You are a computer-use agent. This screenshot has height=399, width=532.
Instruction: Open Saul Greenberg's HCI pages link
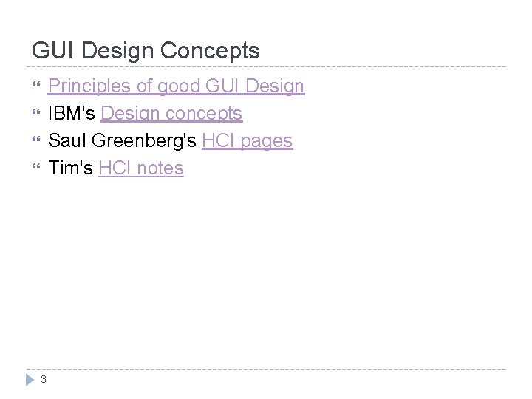(248, 141)
